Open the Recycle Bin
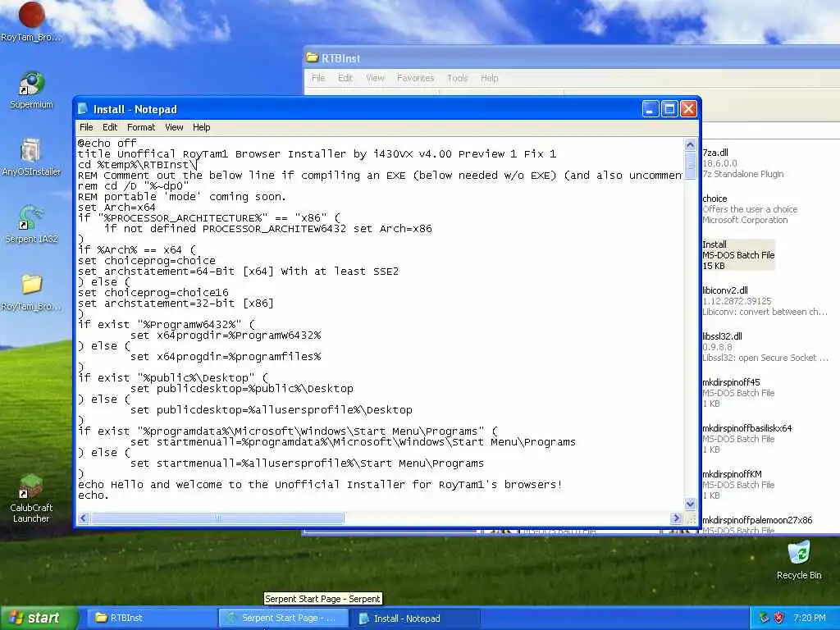The image size is (840, 630). [799, 560]
